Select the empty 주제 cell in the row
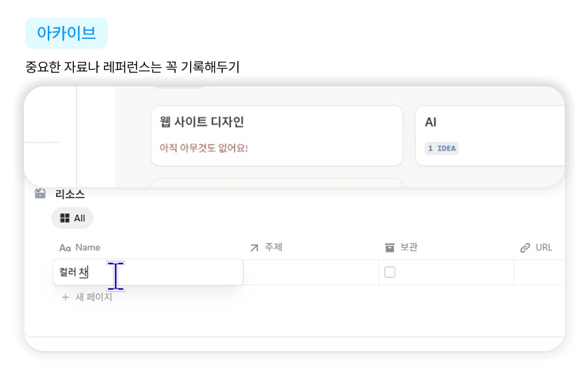 point(311,272)
